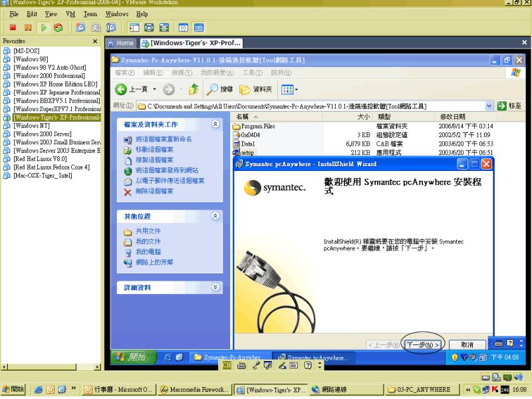The image size is (532, 399).
Task: Select [Mac-OSX-Tiger_Intel] in Favorites
Action: click(x=43, y=176)
